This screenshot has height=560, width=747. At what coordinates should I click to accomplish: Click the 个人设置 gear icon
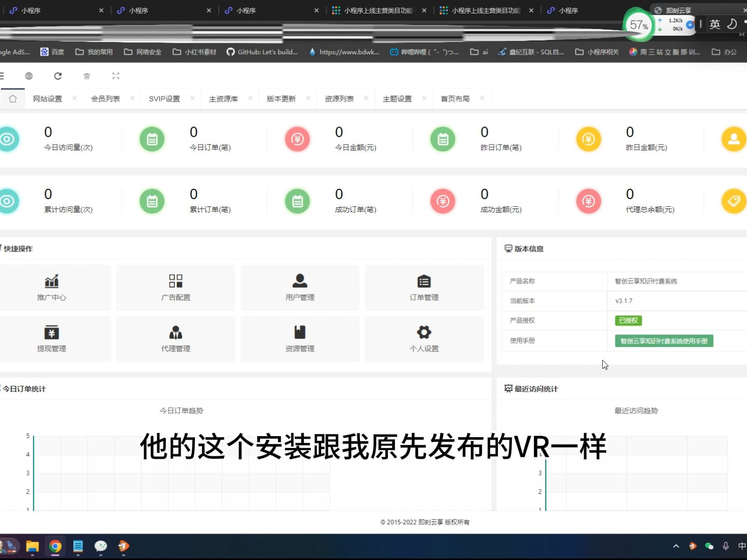point(424,332)
